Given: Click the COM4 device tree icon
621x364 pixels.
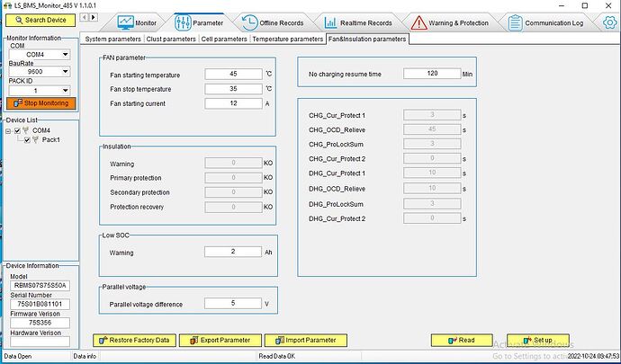Looking at the screenshot, I should click(26, 130).
